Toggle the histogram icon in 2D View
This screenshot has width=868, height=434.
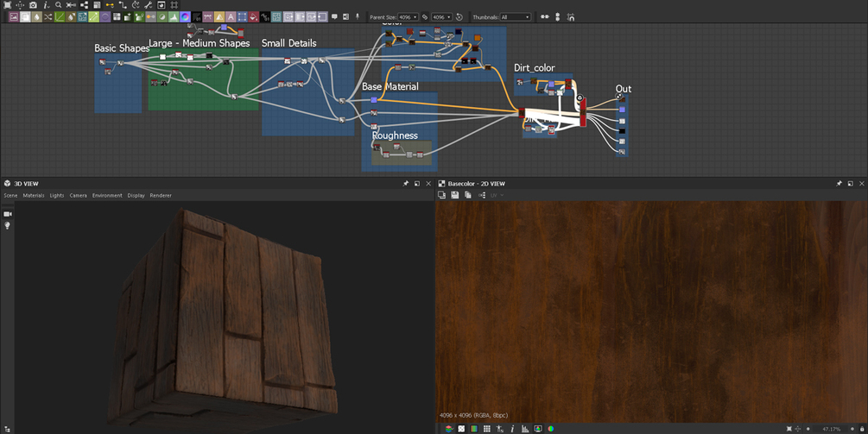point(525,429)
